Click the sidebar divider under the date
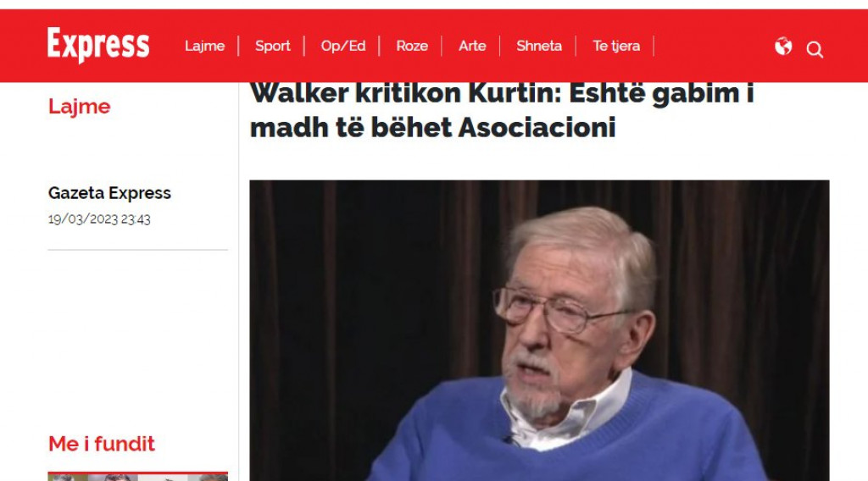Image resolution: width=868 pixels, height=481 pixels. click(138, 249)
